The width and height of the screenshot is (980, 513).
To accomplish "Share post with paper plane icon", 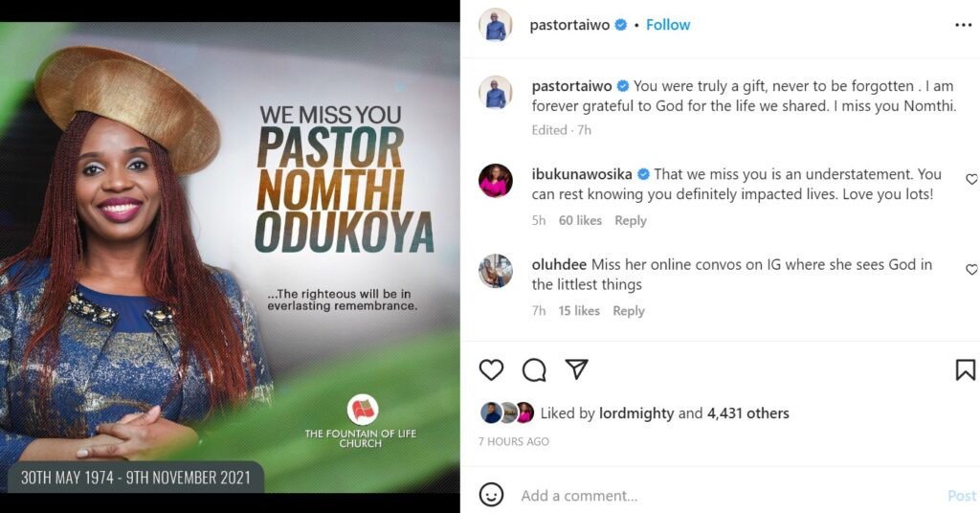I will 576,369.
